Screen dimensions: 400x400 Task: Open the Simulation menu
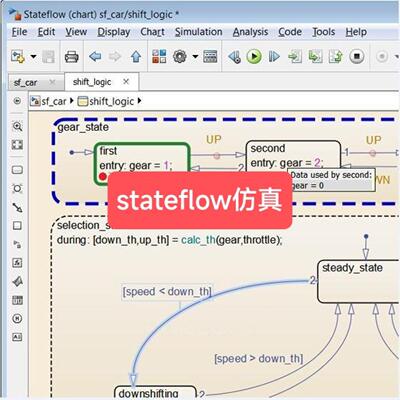[x=199, y=32]
